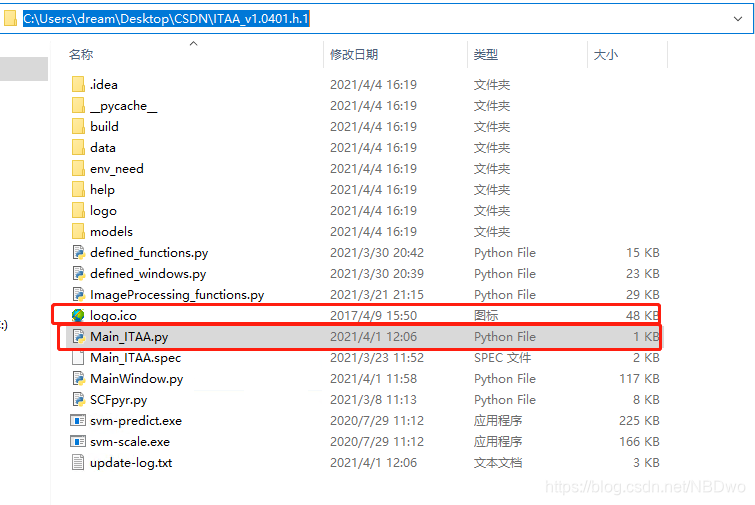Click the env_need folder icon
755x505 pixels.
[78, 168]
